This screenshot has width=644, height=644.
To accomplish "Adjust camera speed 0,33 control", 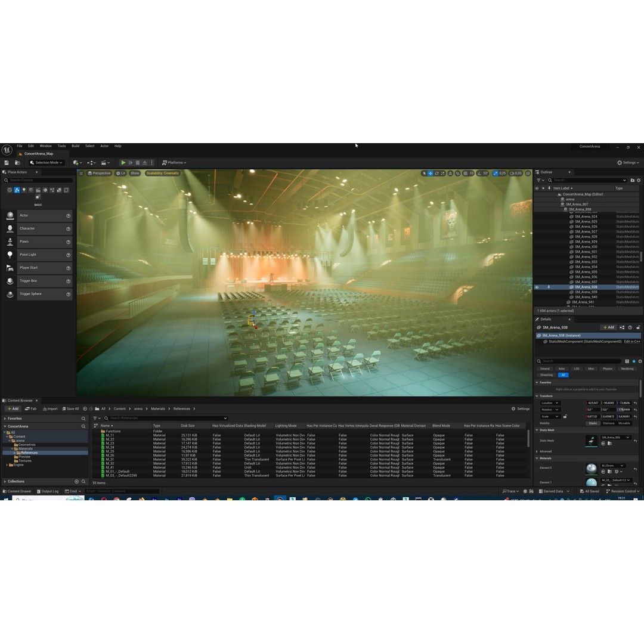I will click(516, 174).
